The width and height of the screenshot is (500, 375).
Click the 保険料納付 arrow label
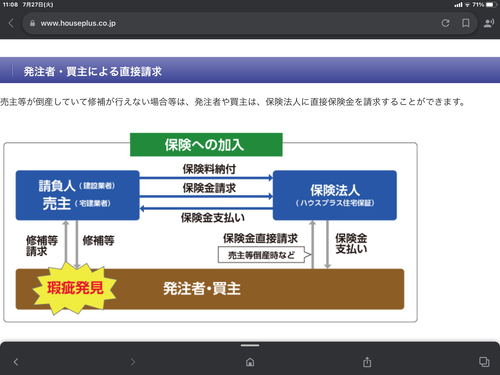[x=209, y=169]
